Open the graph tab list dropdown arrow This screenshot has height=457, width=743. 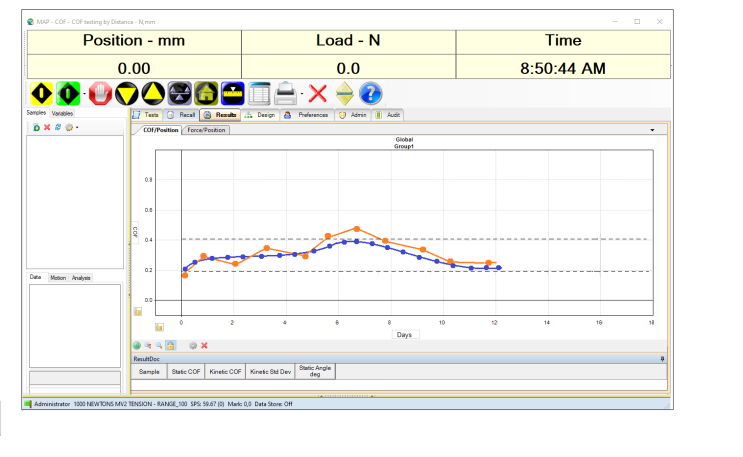pos(652,130)
